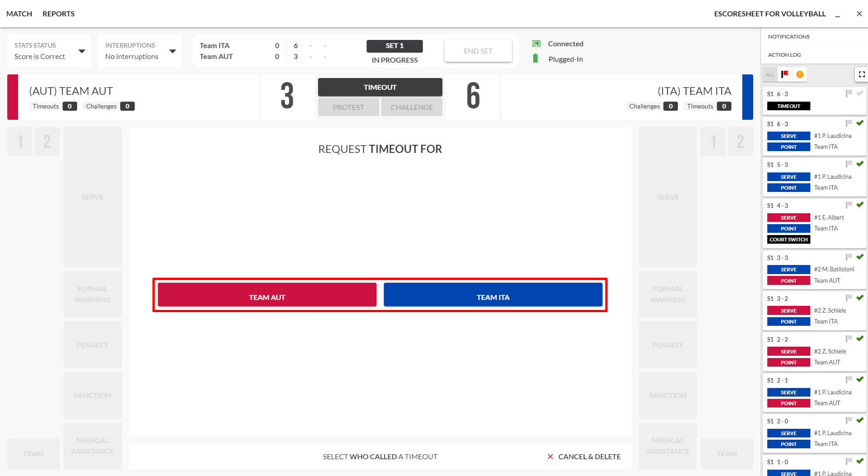Click the Plugged-In battery icon
868x476 pixels.
535,59
